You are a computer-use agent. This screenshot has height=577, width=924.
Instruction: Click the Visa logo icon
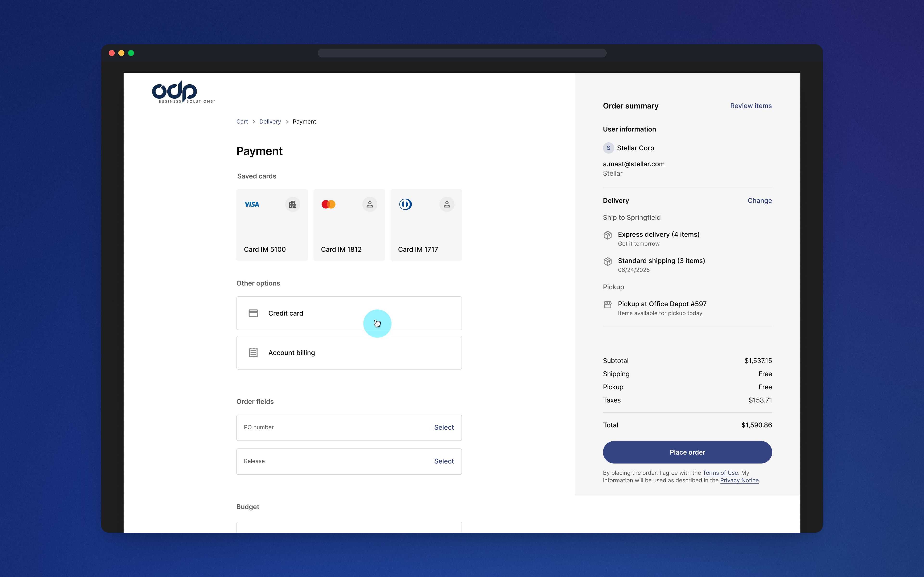[252, 205]
